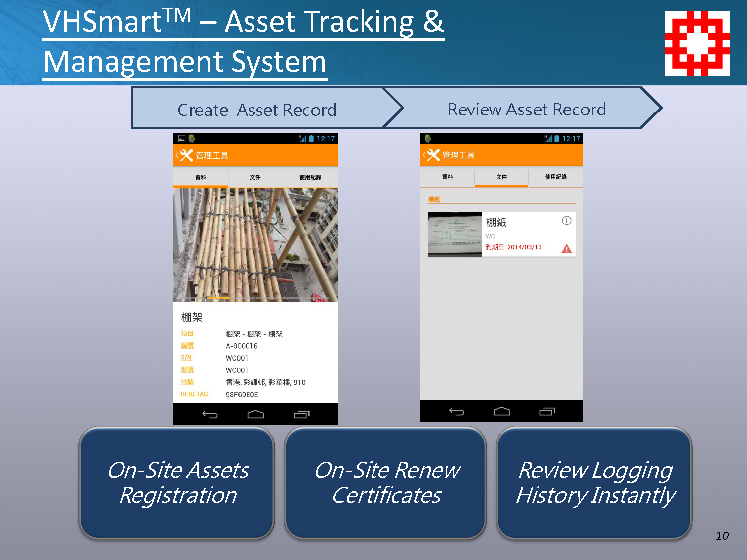Select the 使用紀錄 tab on the right phone
The height and width of the screenshot is (560, 747).
pyautogui.click(x=556, y=177)
